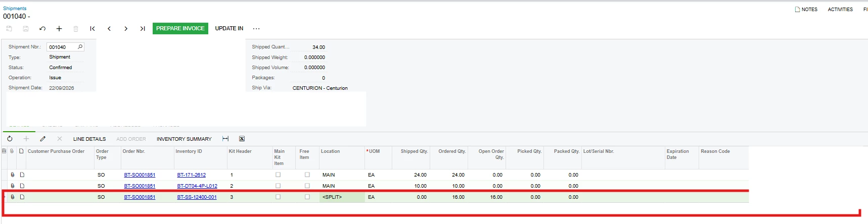This screenshot has width=868, height=224.
Task: Navigate to previous shipment record
Action: (109, 29)
